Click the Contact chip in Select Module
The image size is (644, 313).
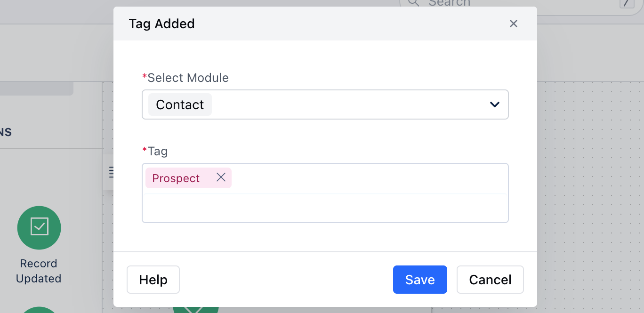coord(180,104)
